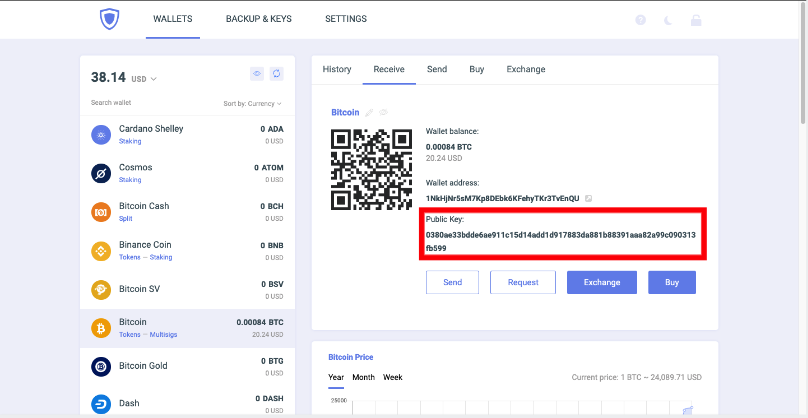Click the current price 24,089.71 USD text
The height and width of the screenshot is (418, 808).
point(636,378)
